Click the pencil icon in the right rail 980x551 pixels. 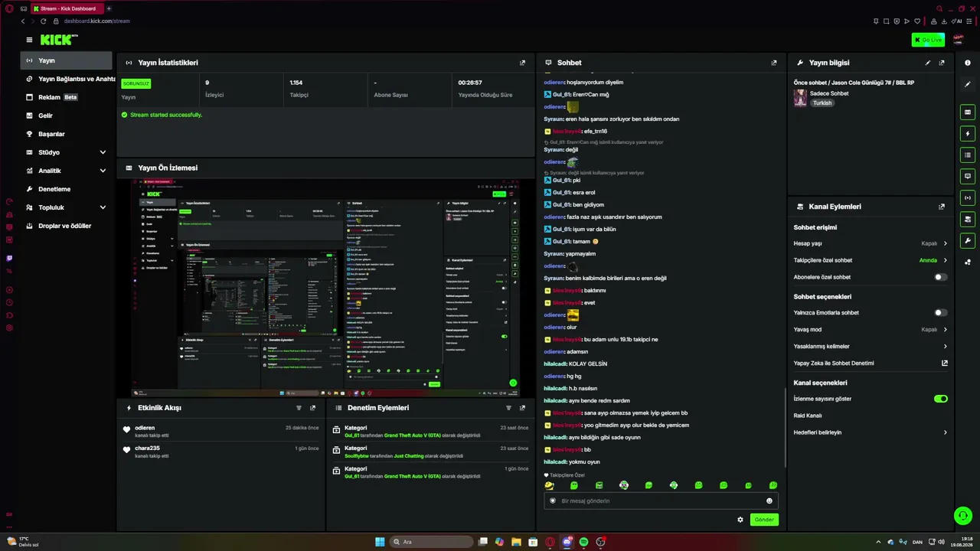pyautogui.click(x=968, y=84)
